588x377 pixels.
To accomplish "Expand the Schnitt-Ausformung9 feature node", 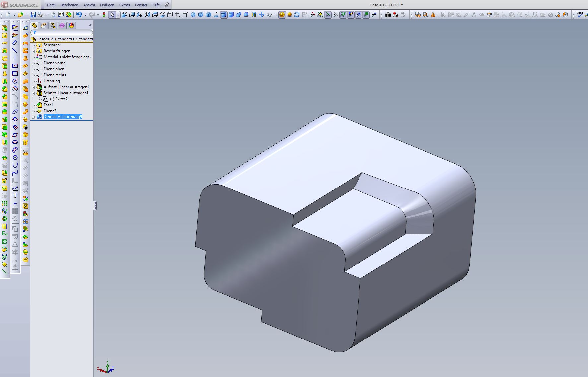I will [33, 117].
